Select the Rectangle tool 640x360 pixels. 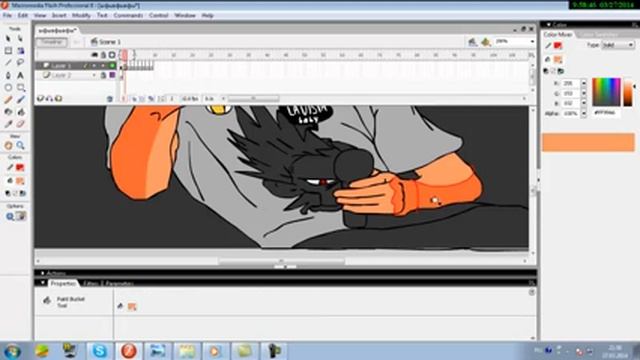tap(20, 87)
